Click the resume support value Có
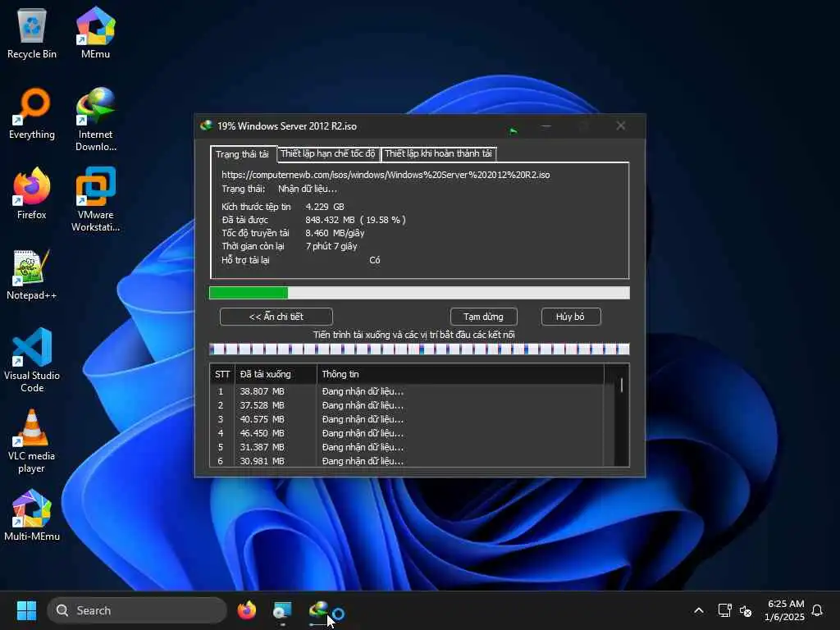The image size is (840, 630). 374,260
